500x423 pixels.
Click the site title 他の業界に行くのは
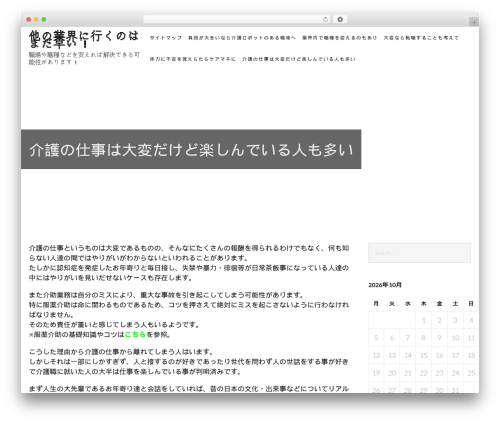tap(84, 39)
